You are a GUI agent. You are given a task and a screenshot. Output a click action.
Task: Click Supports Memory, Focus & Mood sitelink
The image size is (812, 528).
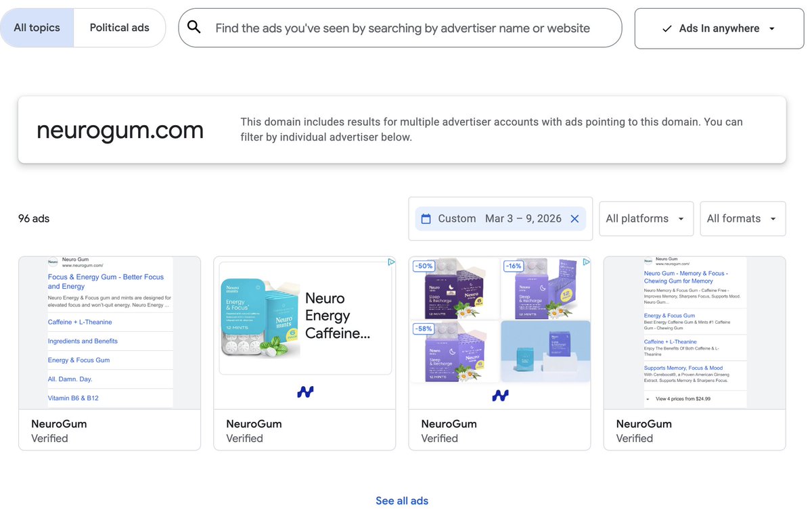pyautogui.click(x=683, y=368)
